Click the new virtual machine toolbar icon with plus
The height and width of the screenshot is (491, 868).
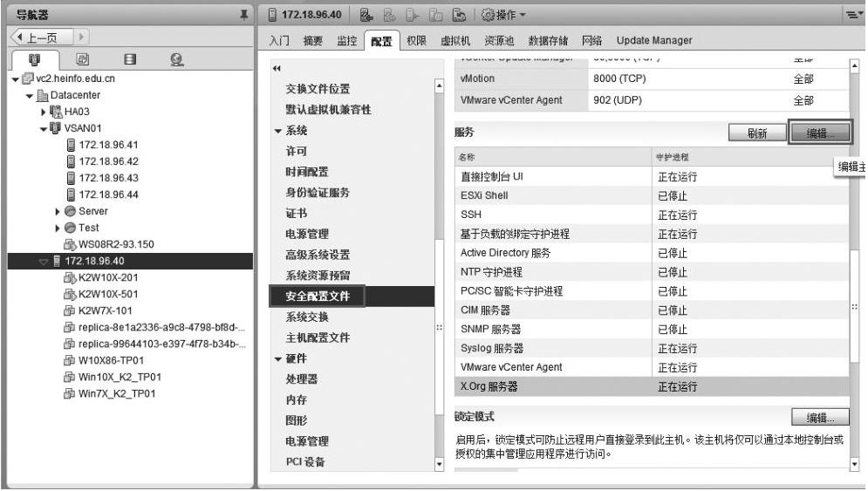366,15
